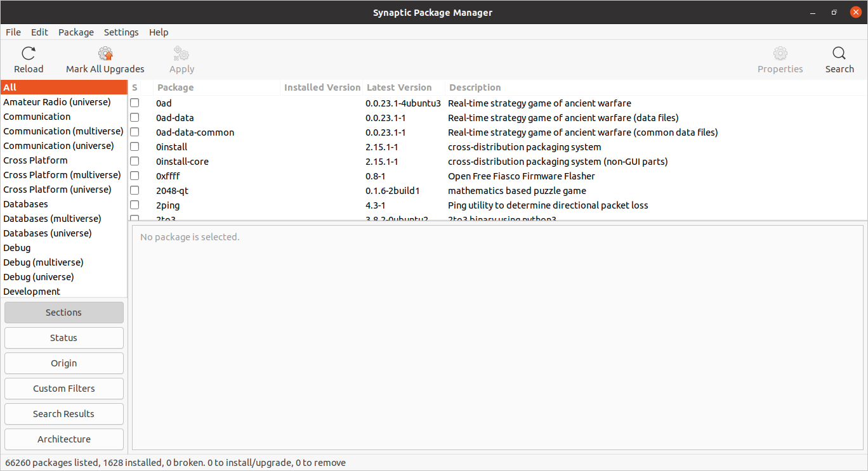Toggle the checkbox for 2ping

point(135,205)
